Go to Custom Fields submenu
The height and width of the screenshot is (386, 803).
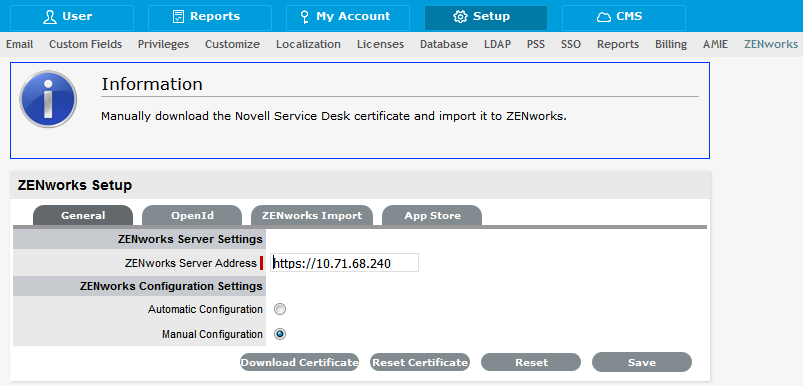86,45
